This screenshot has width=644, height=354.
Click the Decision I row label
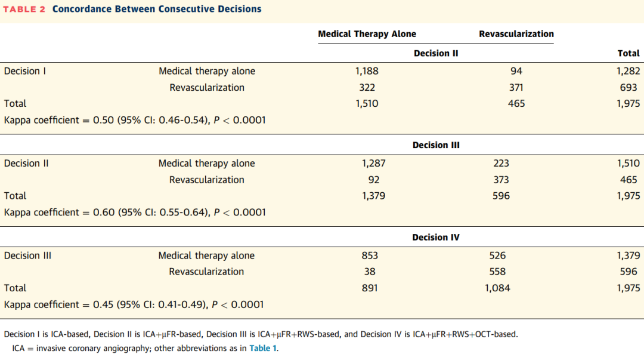[x=25, y=71]
